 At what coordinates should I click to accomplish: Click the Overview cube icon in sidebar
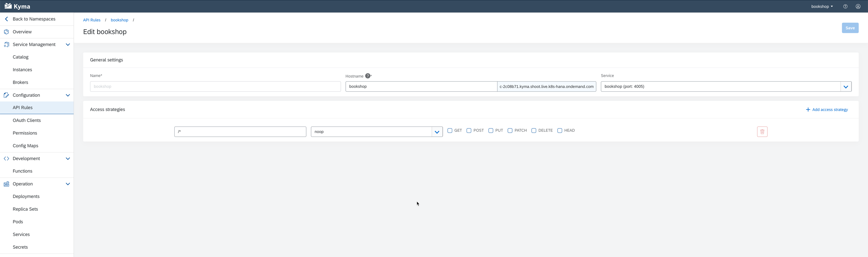pos(6,32)
